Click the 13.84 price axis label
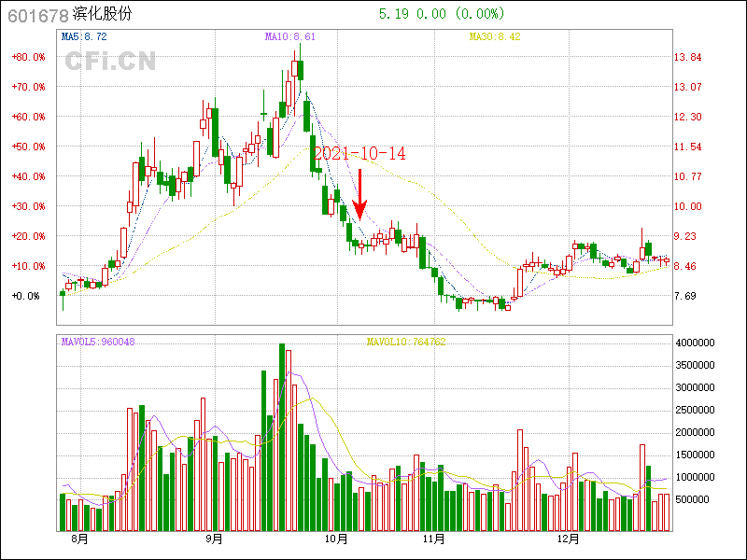The width and height of the screenshot is (747, 560). pos(687,57)
